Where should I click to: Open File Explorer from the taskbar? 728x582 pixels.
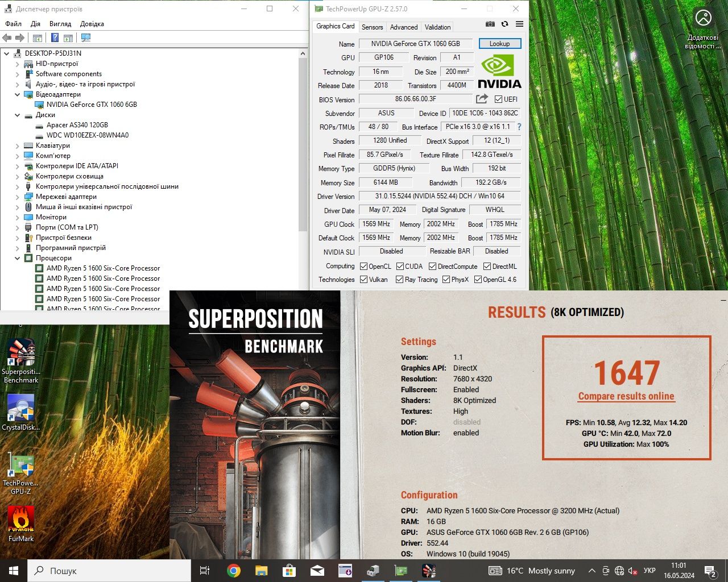tap(261, 571)
